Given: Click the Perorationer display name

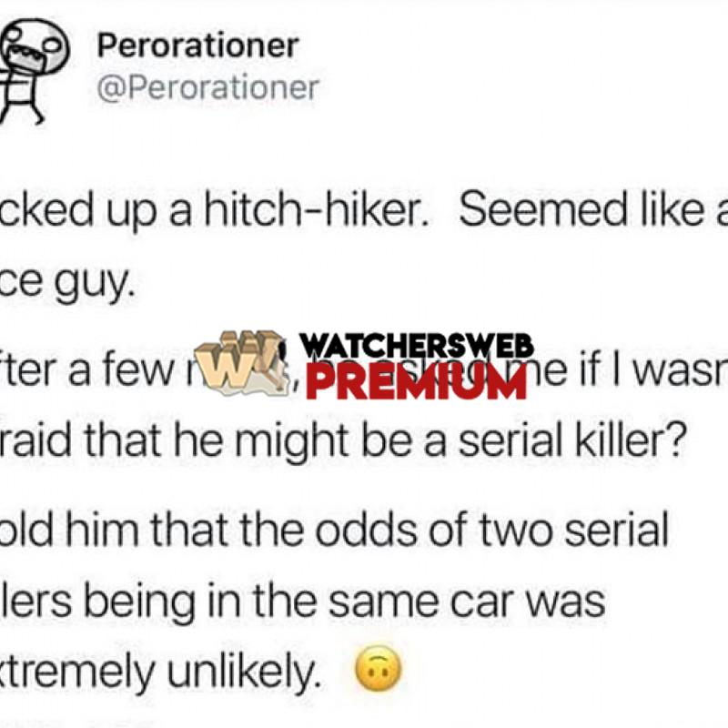Looking at the screenshot, I should [x=197, y=45].
